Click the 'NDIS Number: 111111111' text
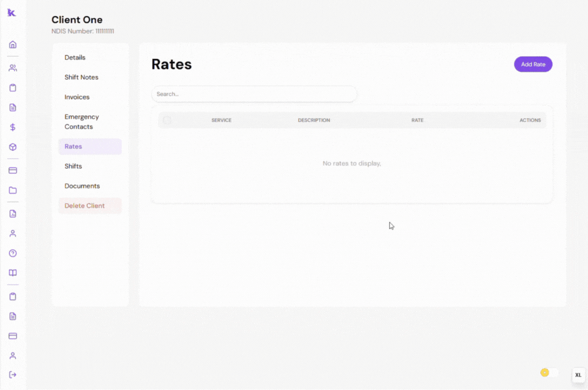 coord(82,31)
